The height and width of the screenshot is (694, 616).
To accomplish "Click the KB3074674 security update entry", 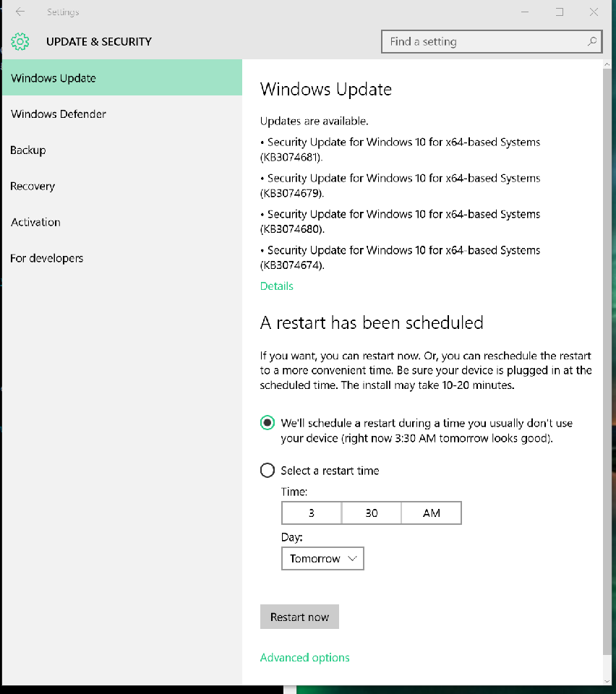I will click(400, 257).
